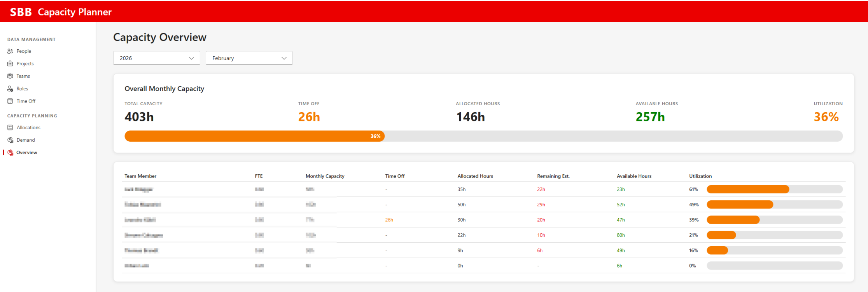Open the Teams section
The height and width of the screenshot is (292, 868).
point(23,76)
